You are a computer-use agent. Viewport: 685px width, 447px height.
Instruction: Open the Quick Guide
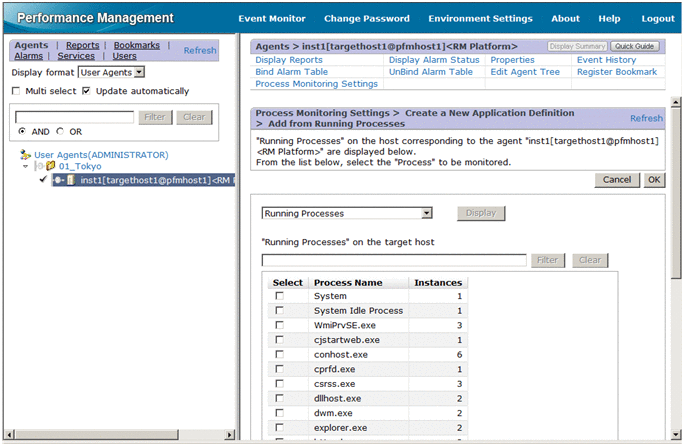[633, 47]
